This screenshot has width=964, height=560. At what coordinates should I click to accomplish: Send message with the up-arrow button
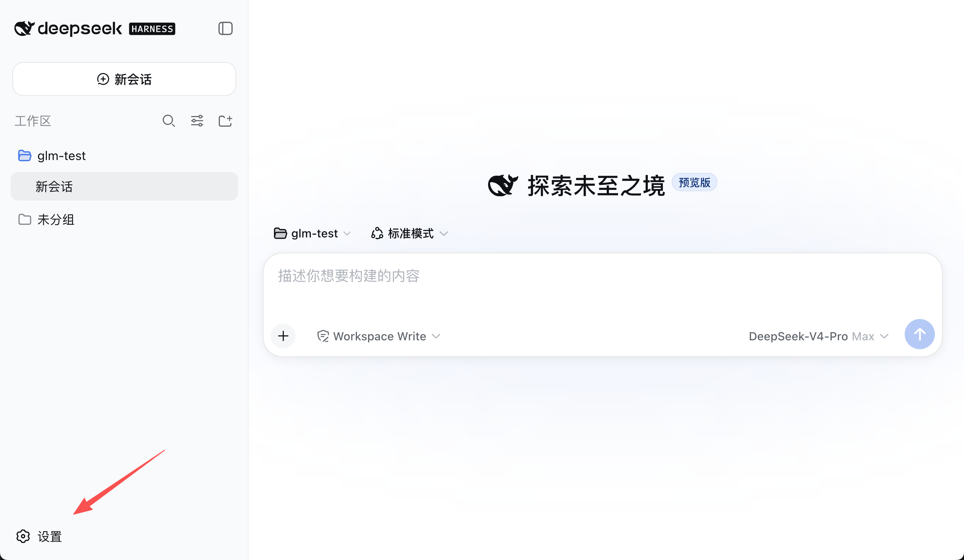coord(920,334)
